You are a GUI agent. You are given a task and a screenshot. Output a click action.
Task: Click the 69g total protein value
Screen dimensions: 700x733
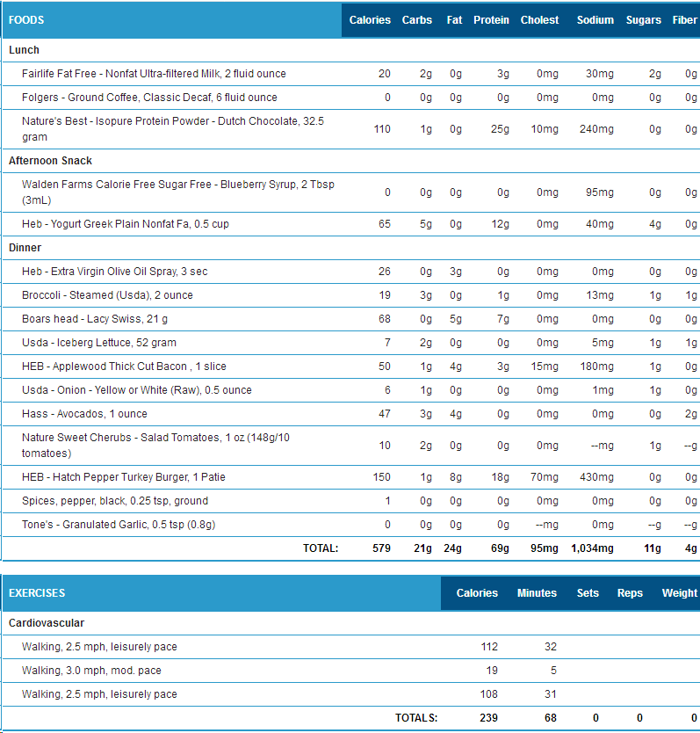coord(500,548)
